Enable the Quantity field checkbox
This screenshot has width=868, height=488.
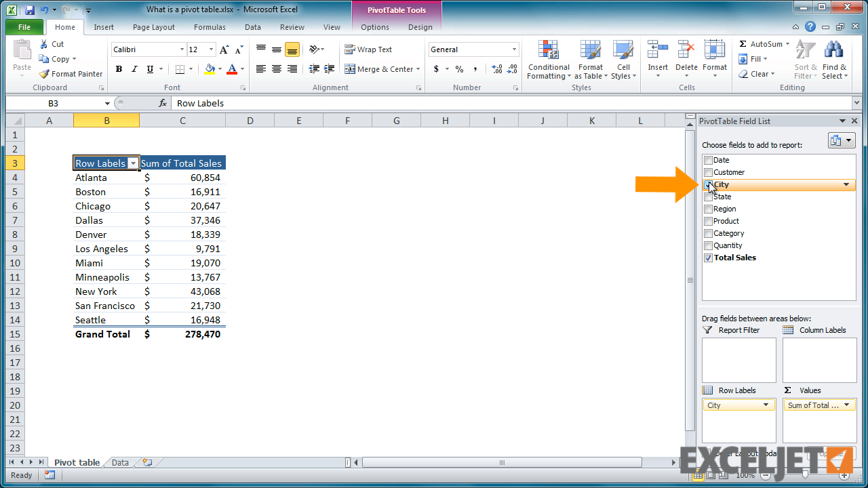click(x=708, y=245)
